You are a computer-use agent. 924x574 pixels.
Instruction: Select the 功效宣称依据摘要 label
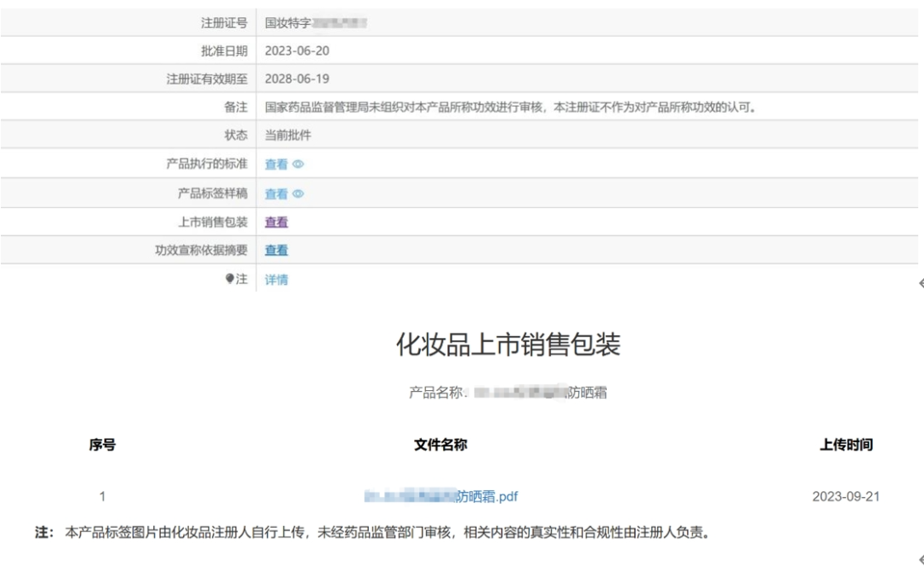click(x=201, y=250)
